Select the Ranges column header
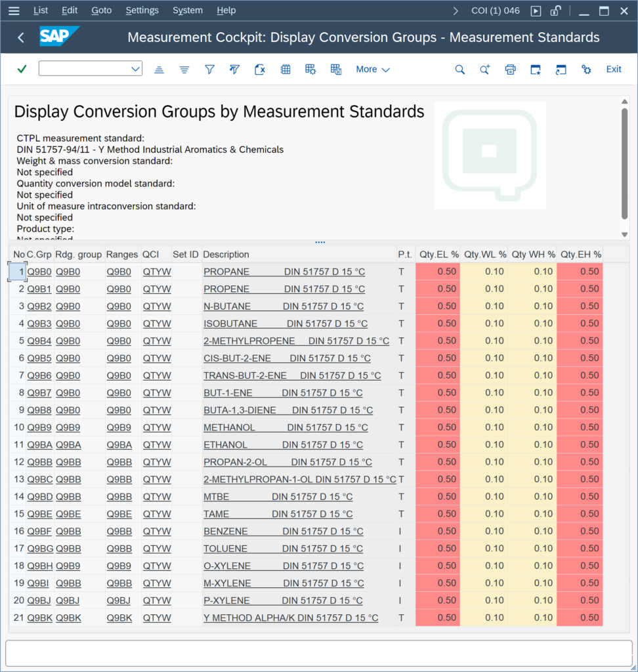The image size is (638, 672). (x=122, y=255)
